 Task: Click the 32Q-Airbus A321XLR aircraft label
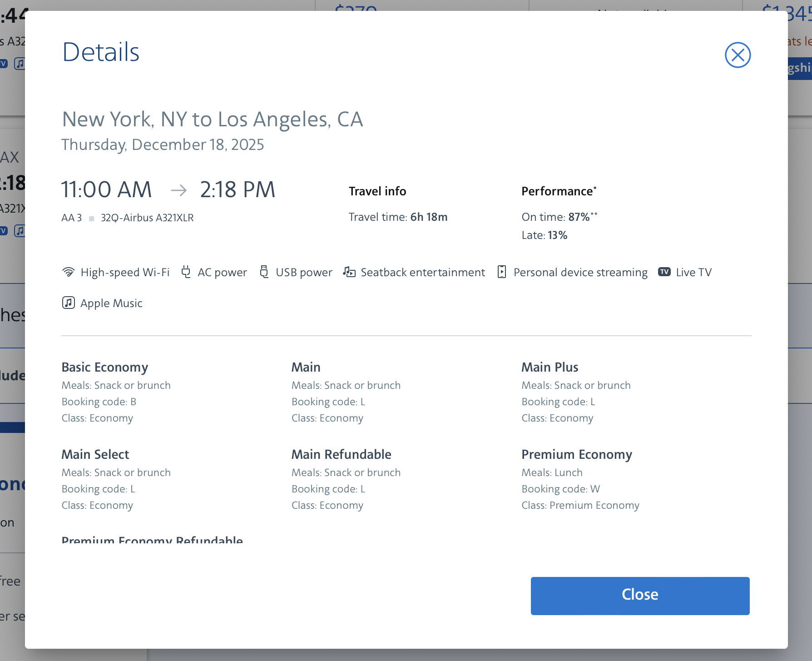(147, 218)
